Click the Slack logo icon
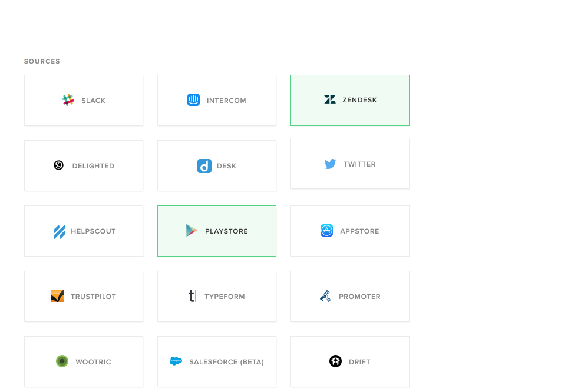 tap(68, 100)
